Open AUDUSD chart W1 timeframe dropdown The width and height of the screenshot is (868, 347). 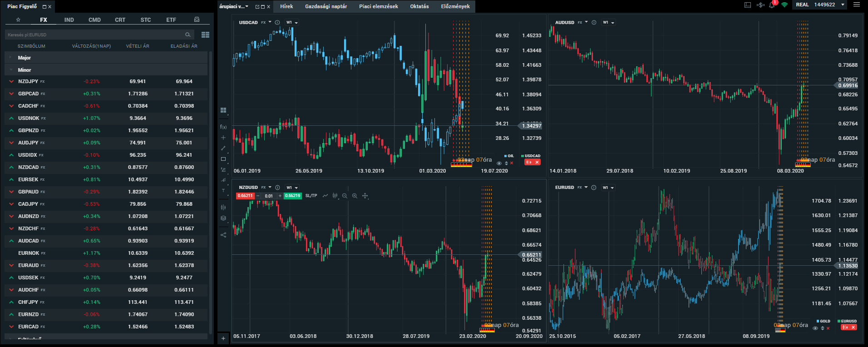pyautogui.click(x=608, y=22)
